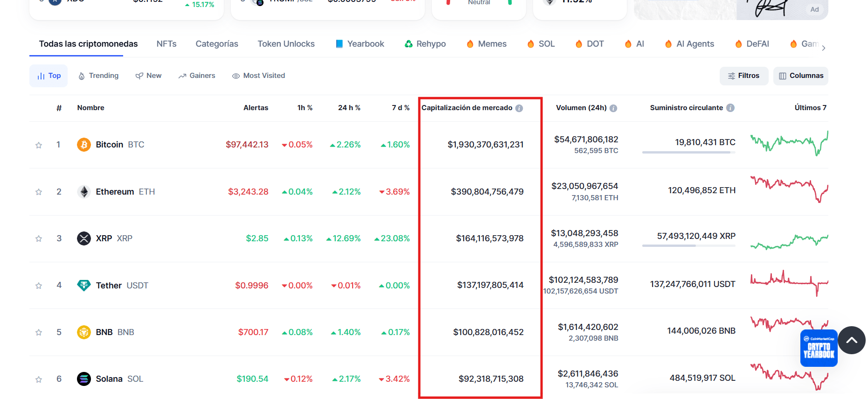Click Bitcoin circulating supply progress bar
Image resolution: width=868 pixels, height=399 pixels.
pos(689,152)
